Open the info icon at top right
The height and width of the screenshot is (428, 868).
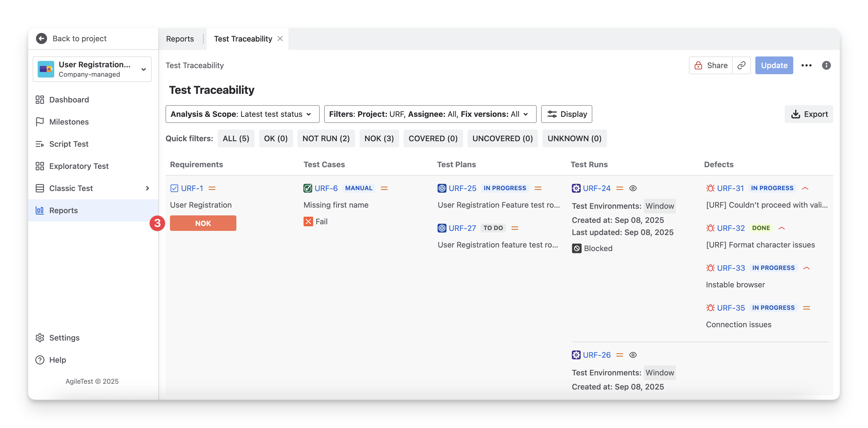pos(826,65)
